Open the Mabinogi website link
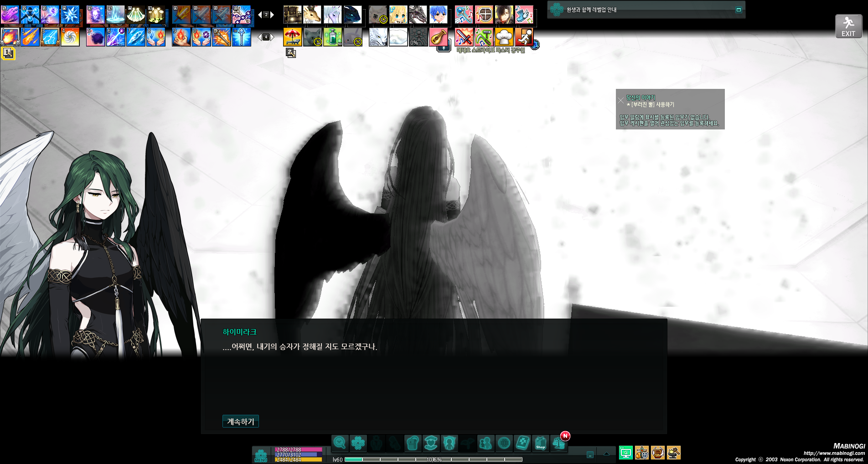Viewport: 868px width, 464px height. coord(834,453)
